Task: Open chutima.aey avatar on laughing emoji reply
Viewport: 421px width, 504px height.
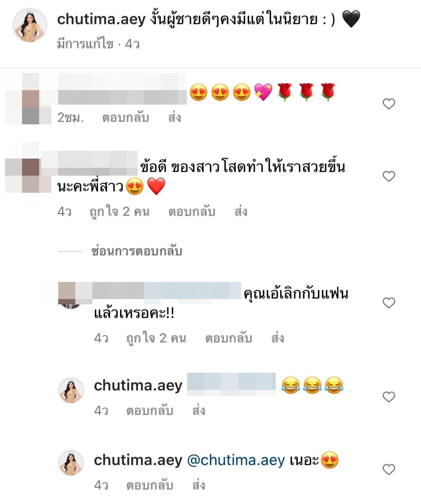Action: 71,390
